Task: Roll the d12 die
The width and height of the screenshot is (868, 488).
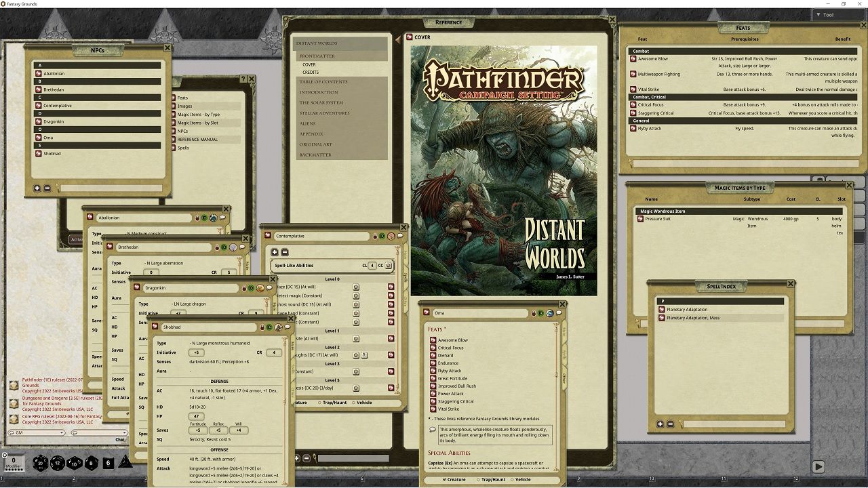Action: click(58, 463)
